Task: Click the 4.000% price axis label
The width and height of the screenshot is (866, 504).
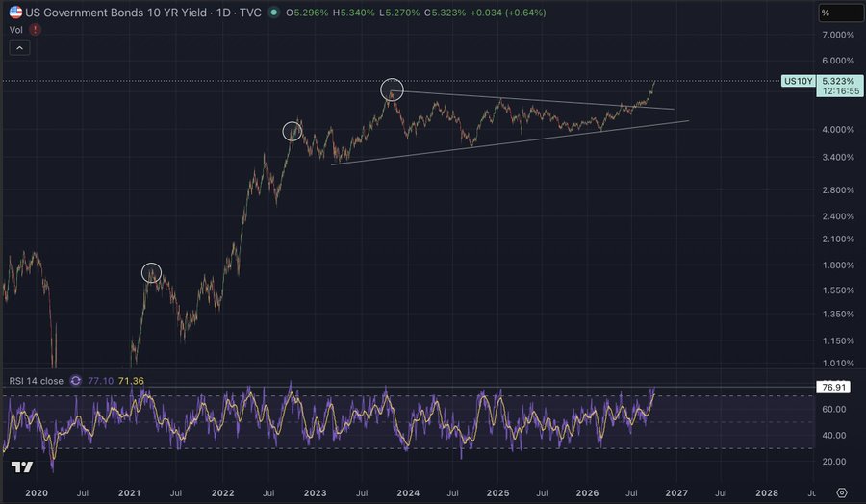Action: pyautogui.click(x=838, y=130)
